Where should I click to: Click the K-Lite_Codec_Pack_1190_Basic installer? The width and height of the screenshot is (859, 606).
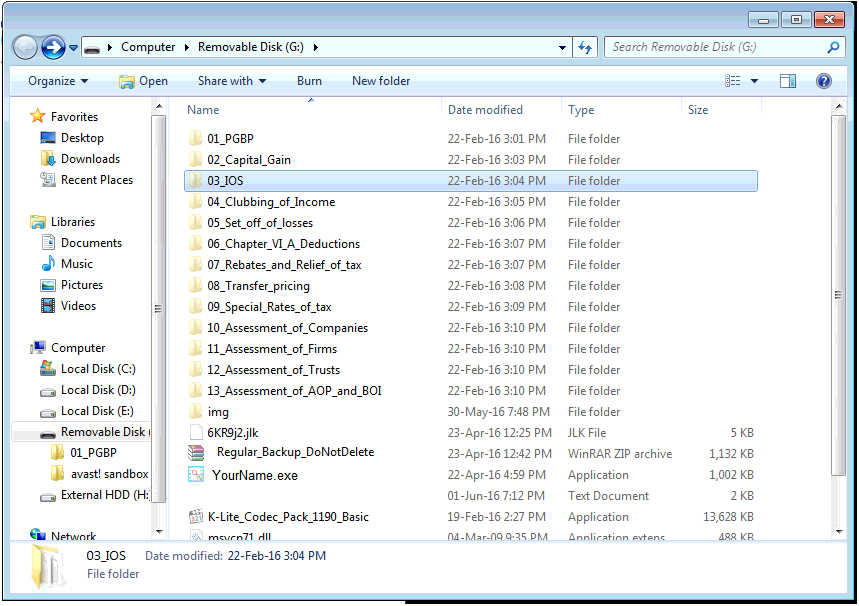tap(287, 517)
